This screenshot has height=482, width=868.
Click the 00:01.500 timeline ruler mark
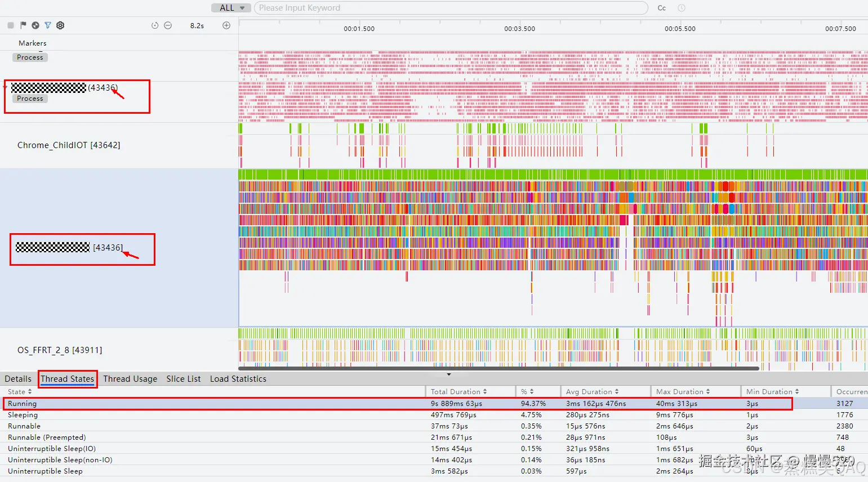359,29
